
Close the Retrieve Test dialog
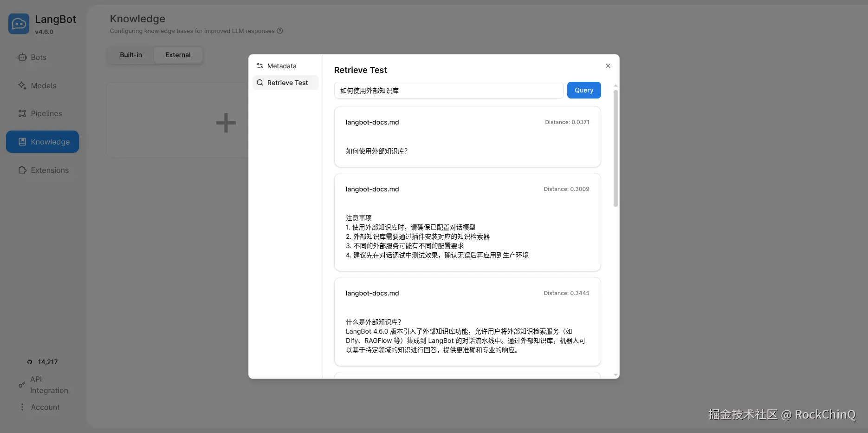[608, 66]
